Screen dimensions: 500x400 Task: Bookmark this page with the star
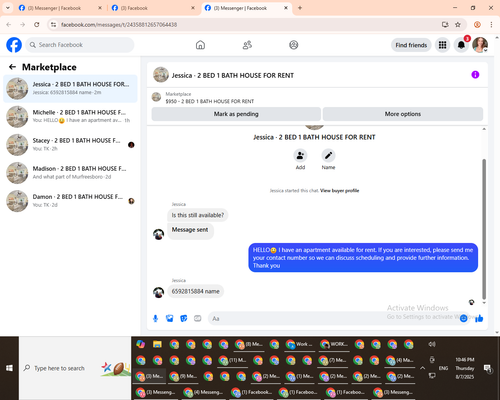pyautogui.click(x=458, y=24)
